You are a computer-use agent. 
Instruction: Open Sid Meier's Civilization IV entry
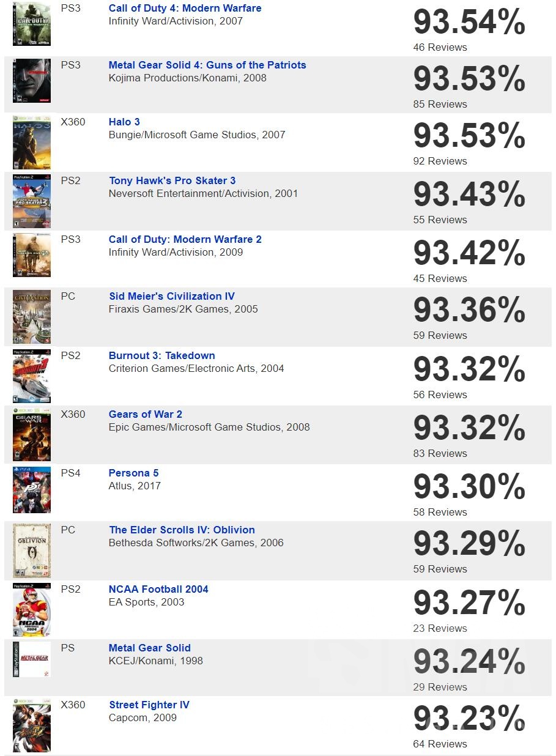click(x=172, y=296)
